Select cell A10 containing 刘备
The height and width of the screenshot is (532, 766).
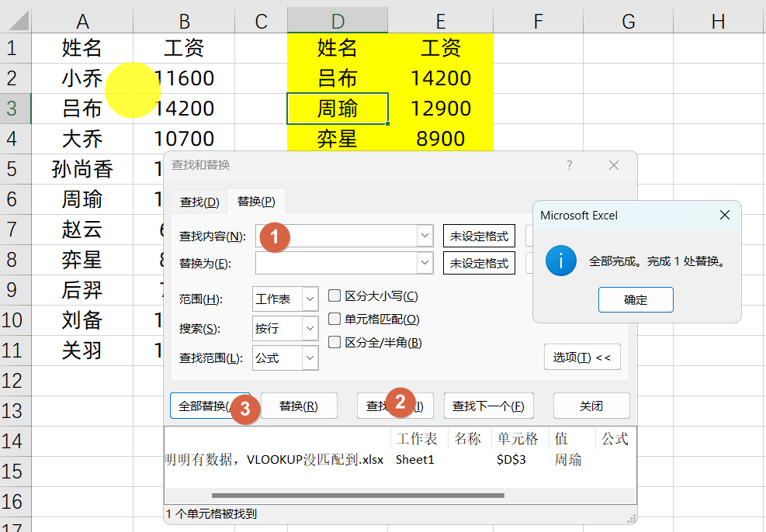(x=82, y=320)
